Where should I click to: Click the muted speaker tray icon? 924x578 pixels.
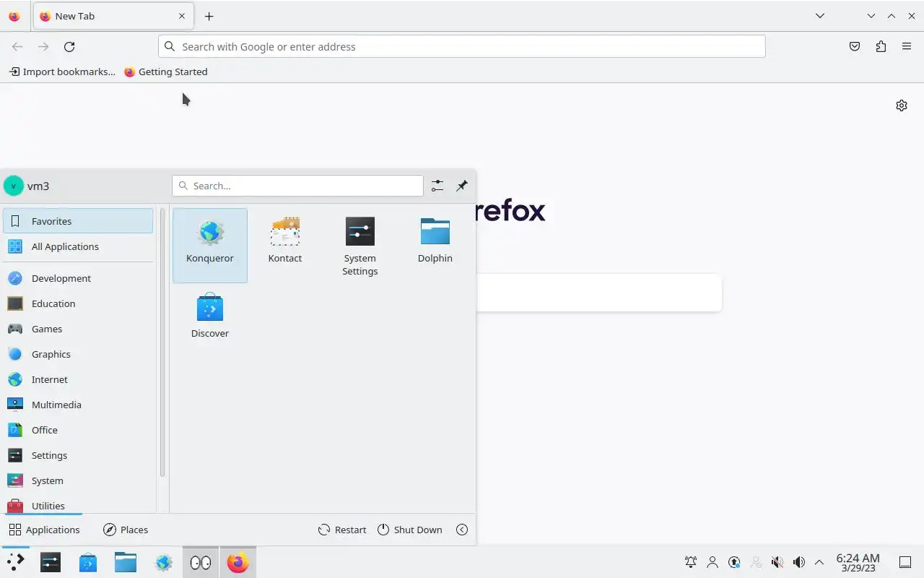[x=777, y=562]
